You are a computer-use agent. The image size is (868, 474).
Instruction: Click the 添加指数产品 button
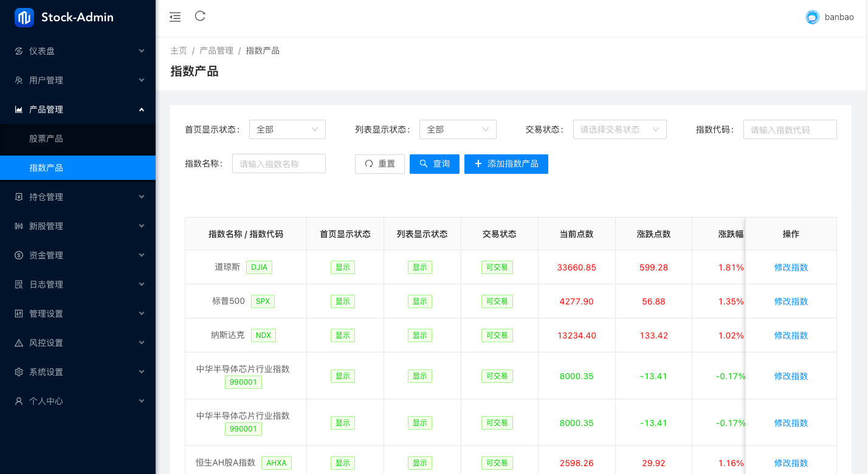(x=506, y=164)
